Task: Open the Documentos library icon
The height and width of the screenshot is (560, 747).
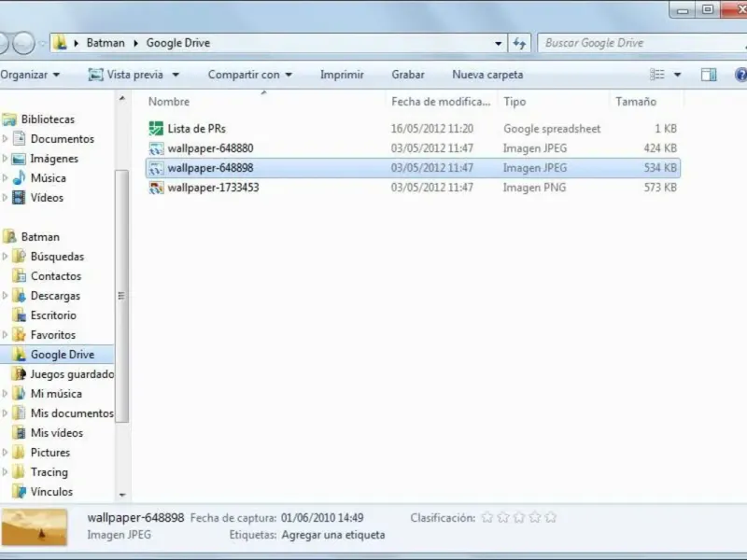Action: pyautogui.click(x=19, y=138)
